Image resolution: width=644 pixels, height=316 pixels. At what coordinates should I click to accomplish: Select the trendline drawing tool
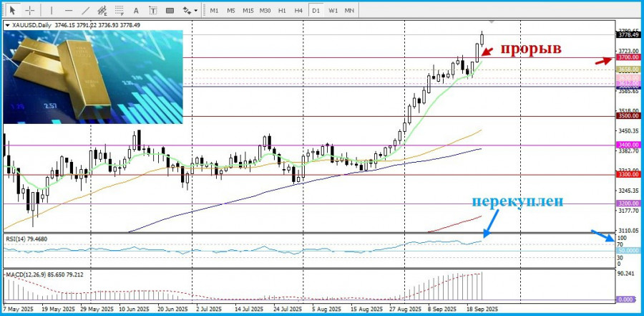(86, 10)
